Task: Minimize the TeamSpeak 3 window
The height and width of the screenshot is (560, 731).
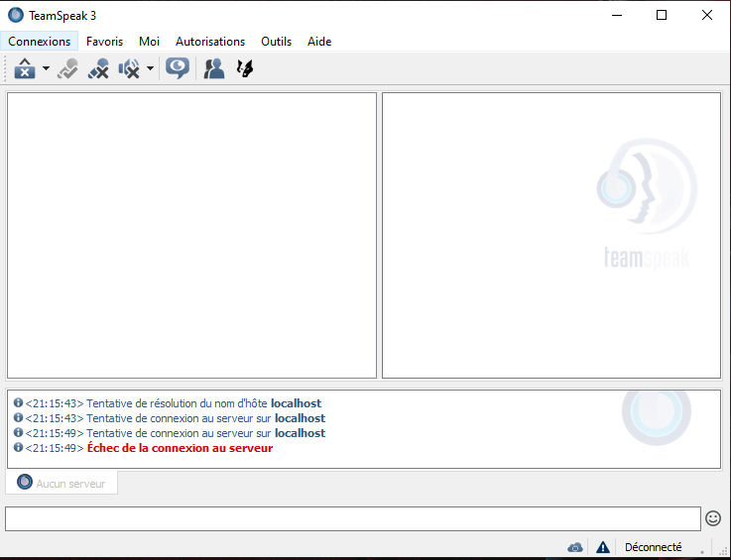Action: pyautogui.click(x=617, y=15)
